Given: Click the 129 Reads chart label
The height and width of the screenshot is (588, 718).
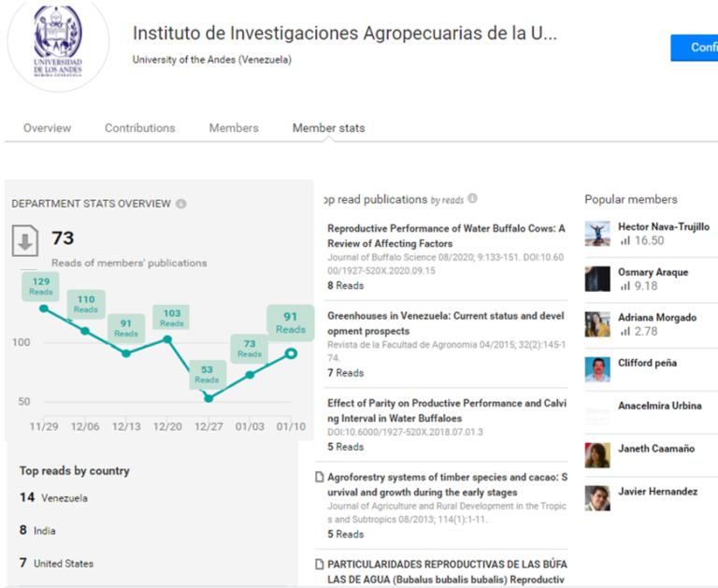Looking at the screenshot, I should coord(41,286).
